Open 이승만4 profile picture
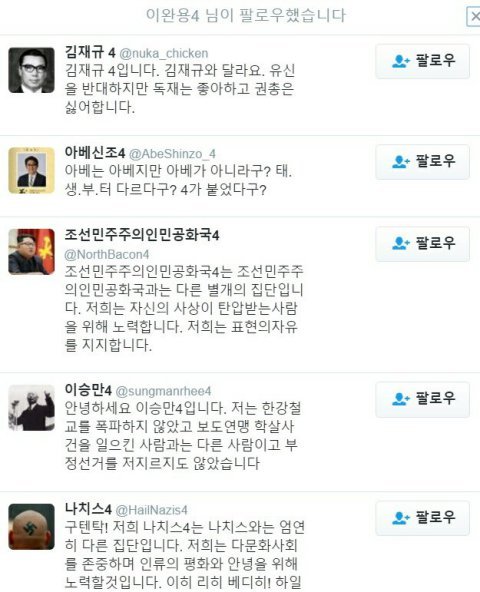480x592 pixels. click(x=31, y=408)
